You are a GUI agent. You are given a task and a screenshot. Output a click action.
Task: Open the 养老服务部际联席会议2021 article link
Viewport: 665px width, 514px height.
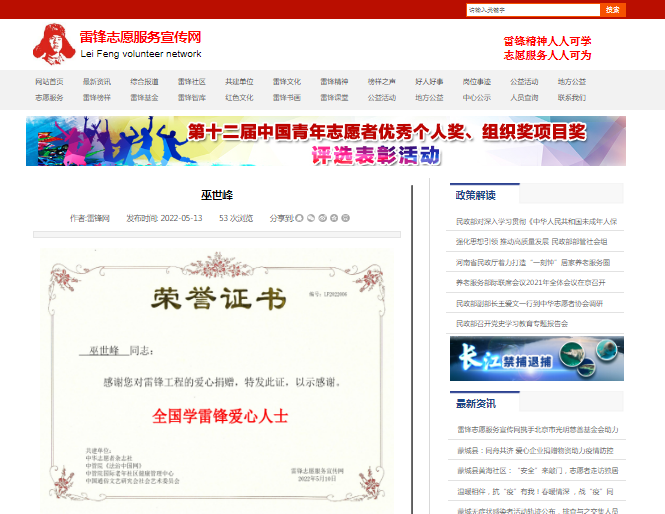click(537, 283)
